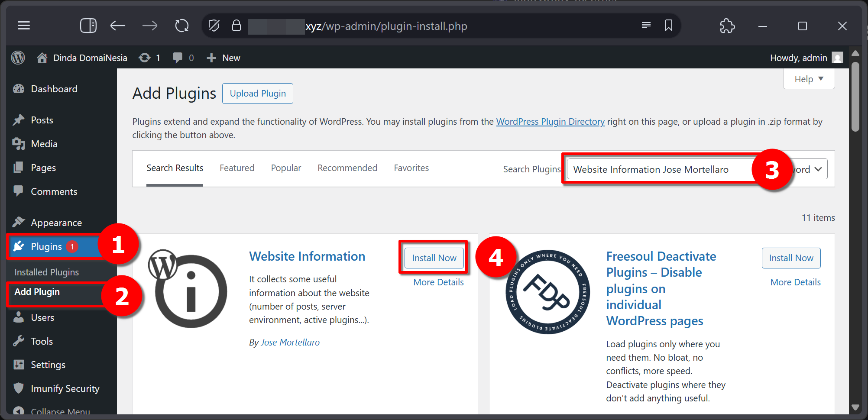
Task: Open Freesoul Deactivate Plugins title link
Action: point(661,289)
